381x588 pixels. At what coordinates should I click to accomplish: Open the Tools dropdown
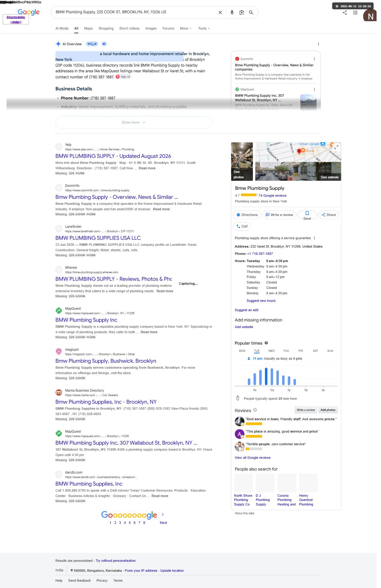click(x=204, y=28)
